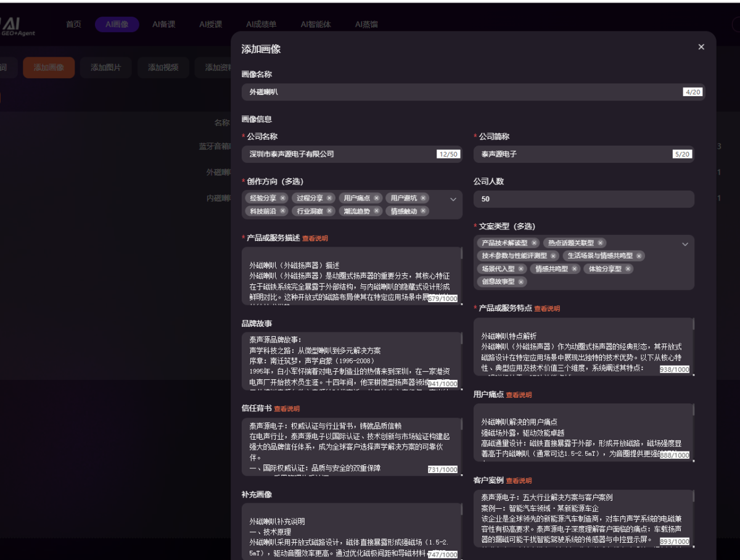The height and width of the screenshot is (560, 740).
Task: Remove the 情感触动 tag
Action: pyautogui.click(x=423, y=211)
